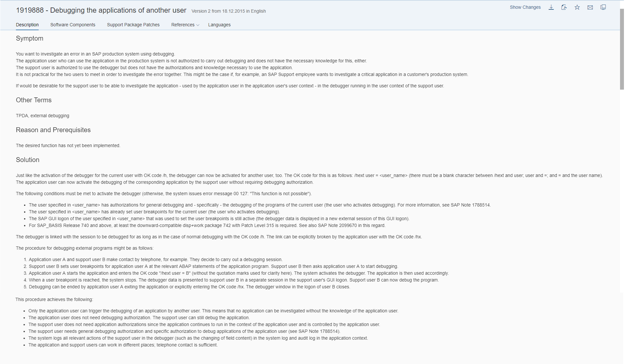The height and width of the screenshot is (364, 634).
Task: Open the Languages tab
Action: click(x=219, y=25)
